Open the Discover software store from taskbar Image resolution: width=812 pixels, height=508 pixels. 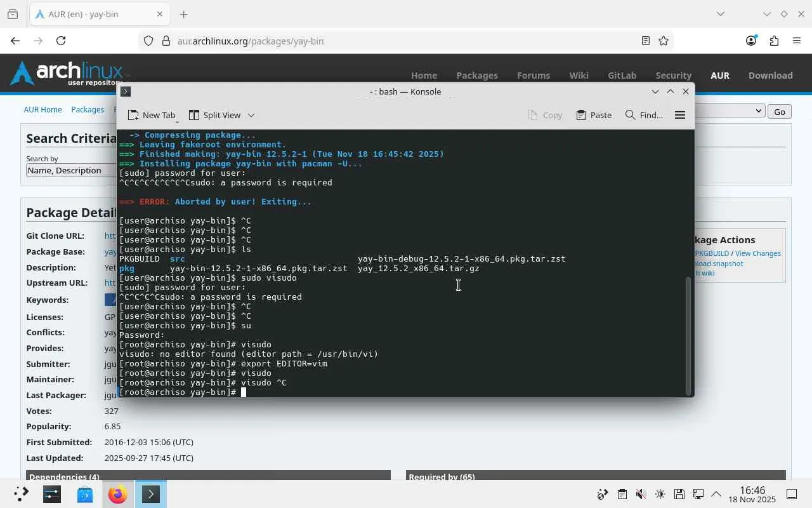(85, 494)
